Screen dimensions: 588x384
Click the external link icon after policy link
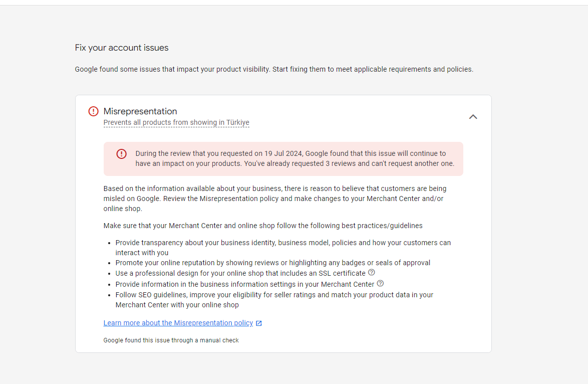[x=259, y=323]
